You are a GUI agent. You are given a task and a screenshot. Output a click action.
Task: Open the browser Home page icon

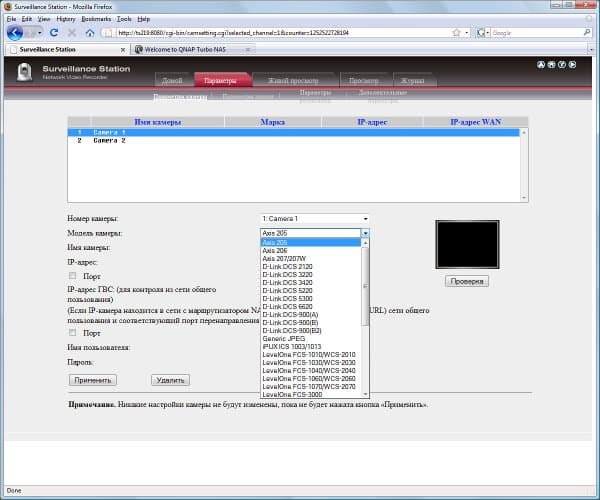tap(90, 33)
